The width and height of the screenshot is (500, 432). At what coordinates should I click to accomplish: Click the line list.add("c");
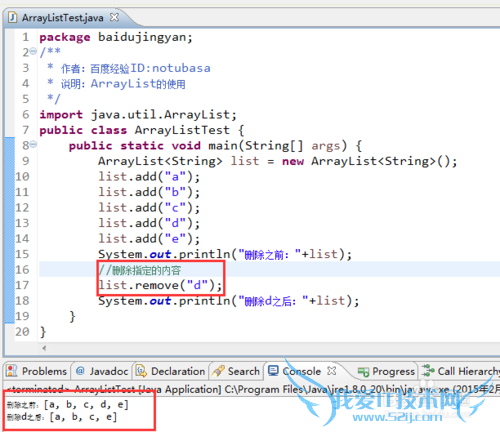[149, 208]
